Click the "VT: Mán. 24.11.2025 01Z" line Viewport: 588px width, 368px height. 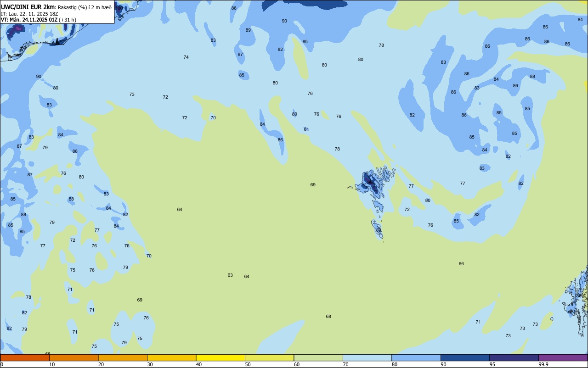pyautogui.click(x=29, y=19)
